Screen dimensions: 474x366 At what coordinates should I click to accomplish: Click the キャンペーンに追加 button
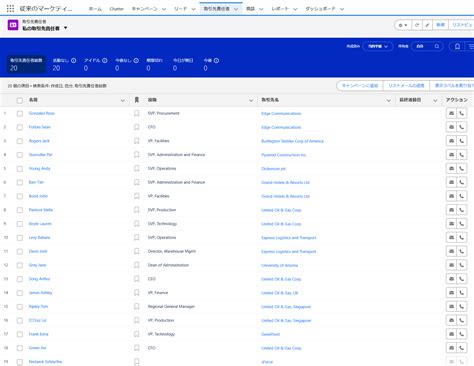360,86
